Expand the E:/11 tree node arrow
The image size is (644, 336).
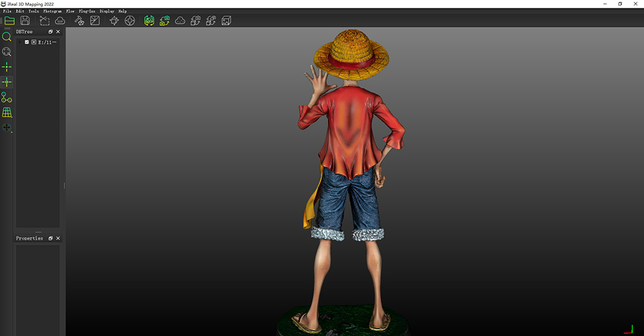click(x=20, y=42)
